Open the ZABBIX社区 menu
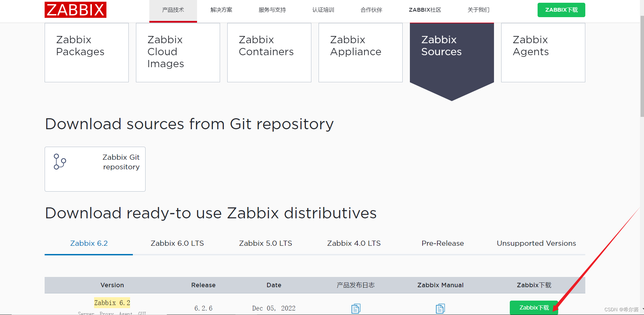Image resolution: width=644 pixels, height=315 pixels. tap(425, 10)
